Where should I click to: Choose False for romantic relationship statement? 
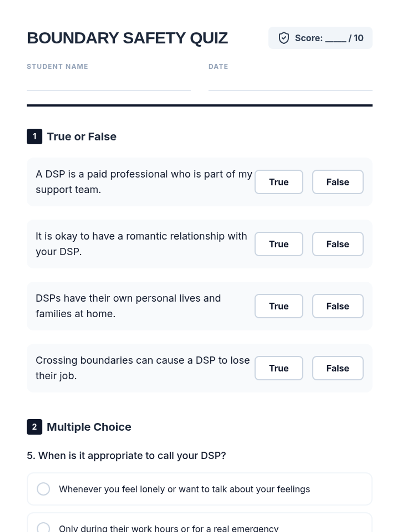(337, 244)
